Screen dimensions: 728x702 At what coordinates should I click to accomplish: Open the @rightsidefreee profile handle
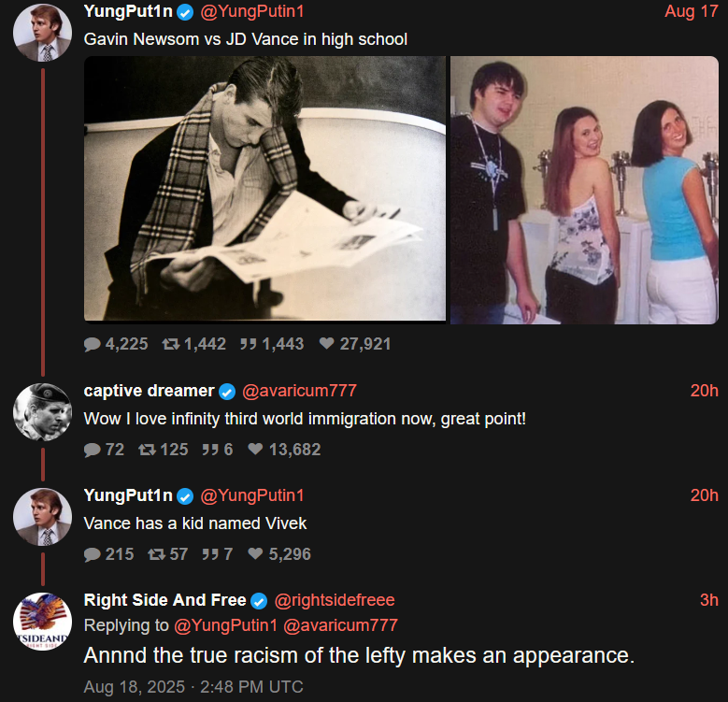(334, 600)
